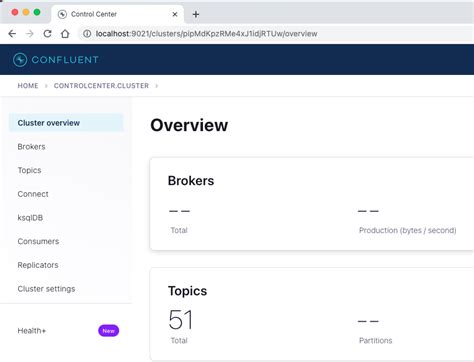Click the 51 total topics value
Screen dimensions: 474x362
tap(180, 319)
